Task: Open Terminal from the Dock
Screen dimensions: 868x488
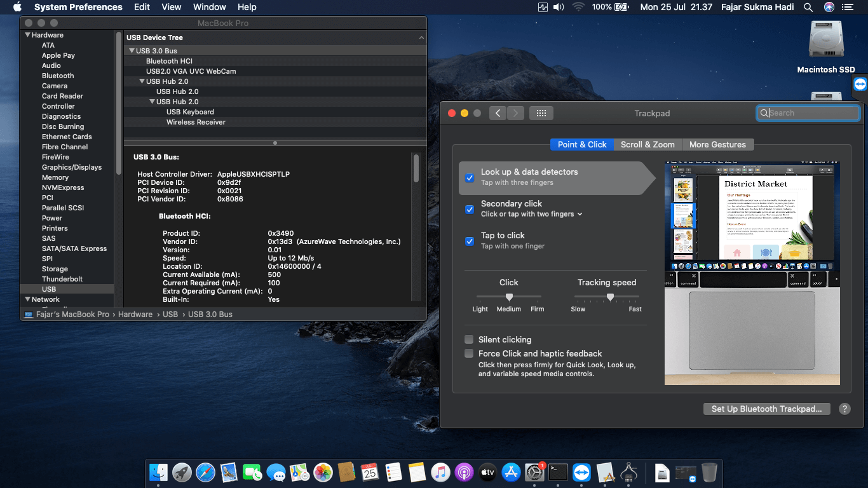Action: (x=558, y=472)
